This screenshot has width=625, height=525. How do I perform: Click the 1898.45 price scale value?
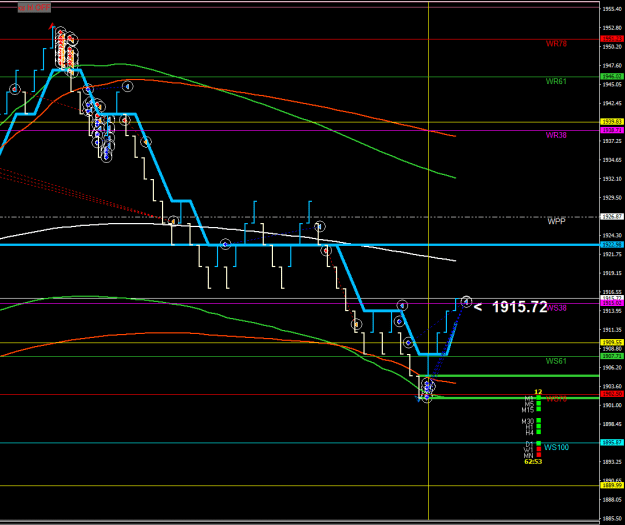point(612,424)
